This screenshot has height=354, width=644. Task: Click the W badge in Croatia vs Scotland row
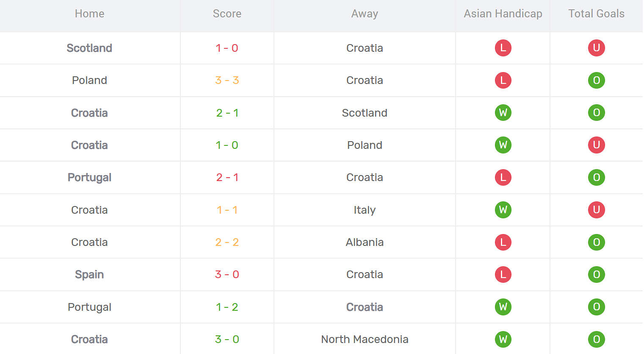[503, 113]
